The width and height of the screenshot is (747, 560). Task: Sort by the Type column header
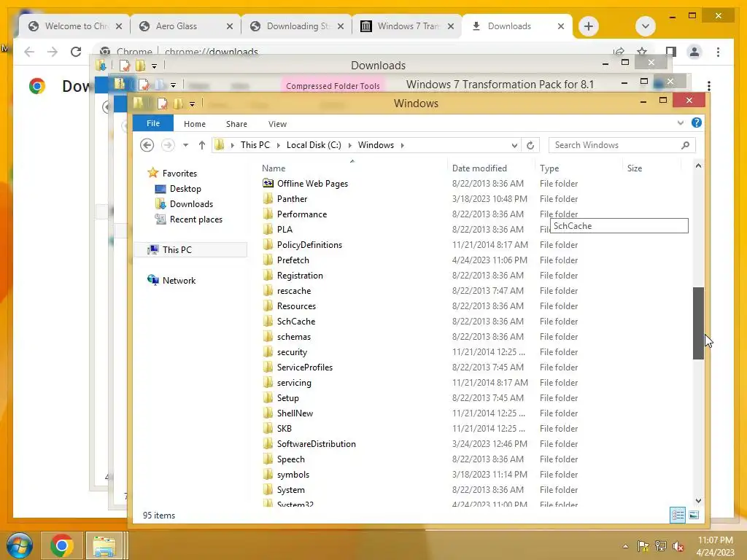(x=549, y=168)
